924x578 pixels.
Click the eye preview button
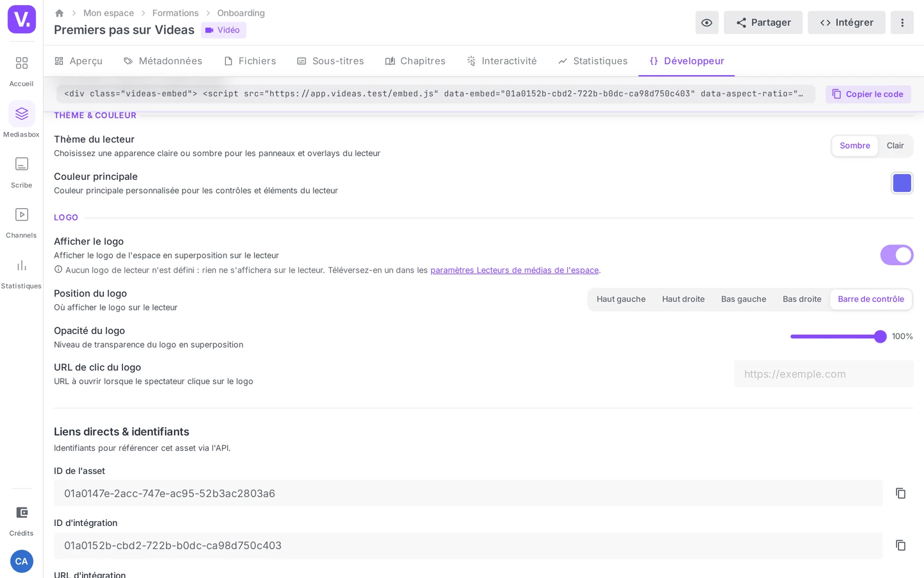pos(707,23)
